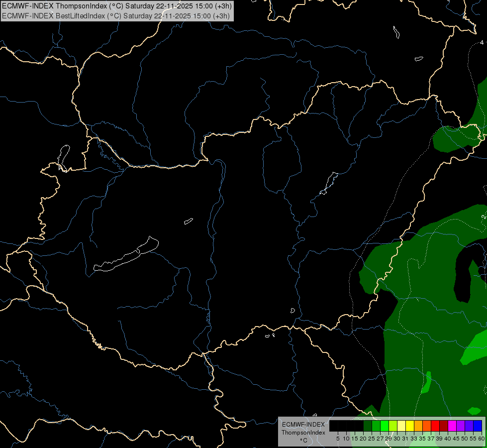This screenshot has height=448, width=487.
Task: Click the large elongated lake outline
Action: pos(126,255)
